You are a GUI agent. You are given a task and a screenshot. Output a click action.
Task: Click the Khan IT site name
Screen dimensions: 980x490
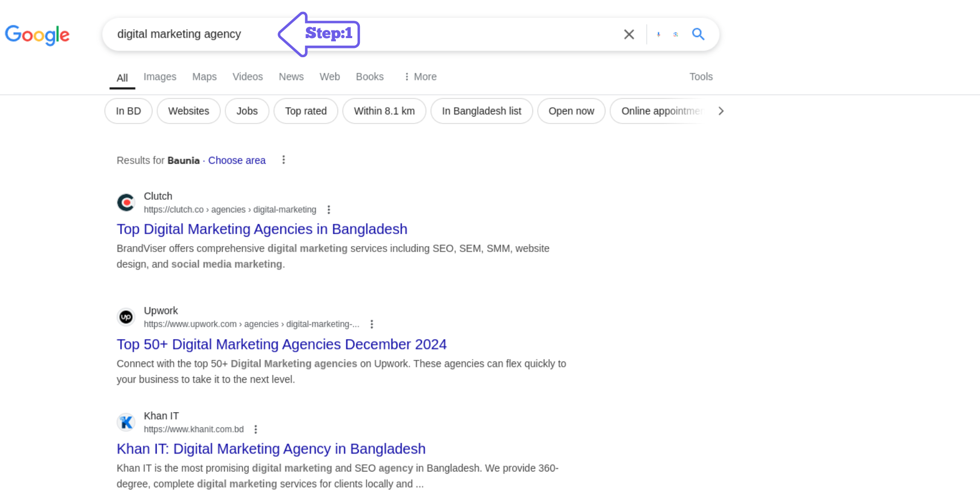click(x=161, y=416)
